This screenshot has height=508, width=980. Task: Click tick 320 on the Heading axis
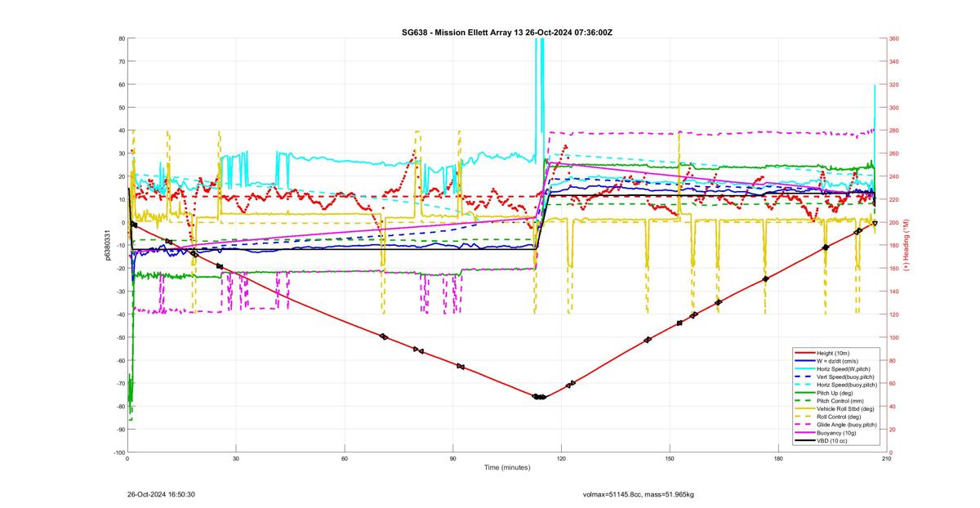click(893, 85)
